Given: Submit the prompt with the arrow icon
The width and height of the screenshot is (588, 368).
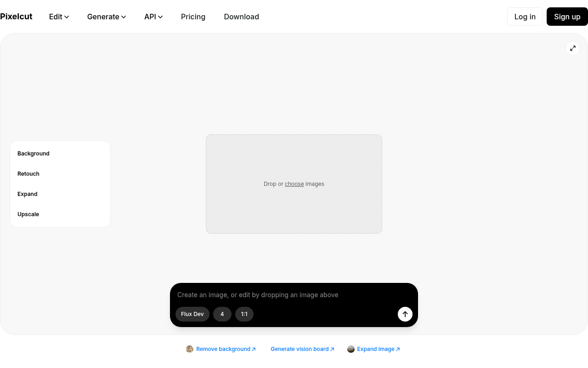Looking at the screenshot, I should pyautogui.click(x=405, y=314).
